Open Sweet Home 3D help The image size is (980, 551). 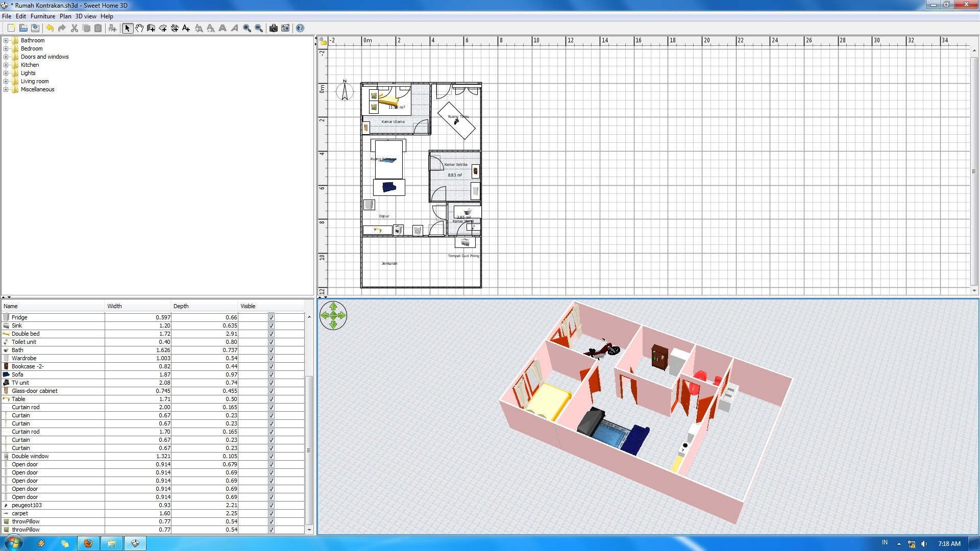tap(300, 28)
